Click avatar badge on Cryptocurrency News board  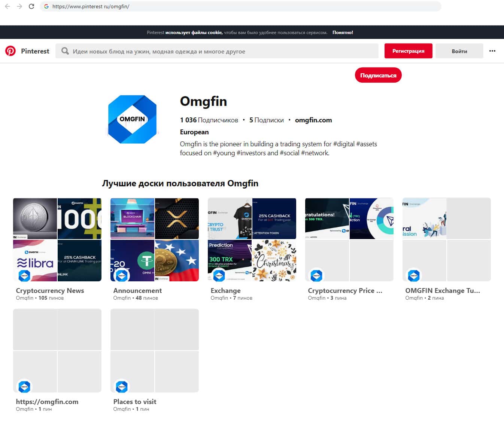click(x=24, y=276)
